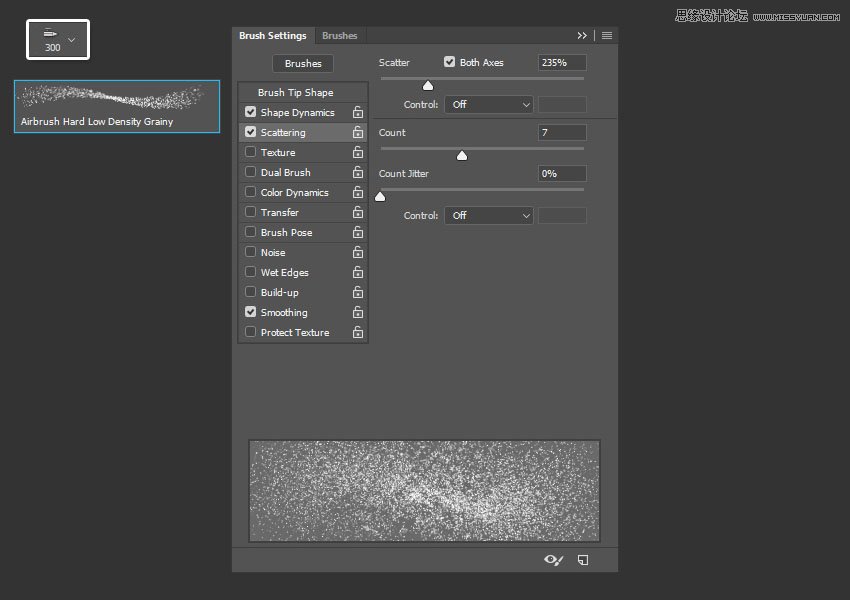Uncheck the Both Axes checkbox
Screen dimensions: 850x600
tap(450, 62)
